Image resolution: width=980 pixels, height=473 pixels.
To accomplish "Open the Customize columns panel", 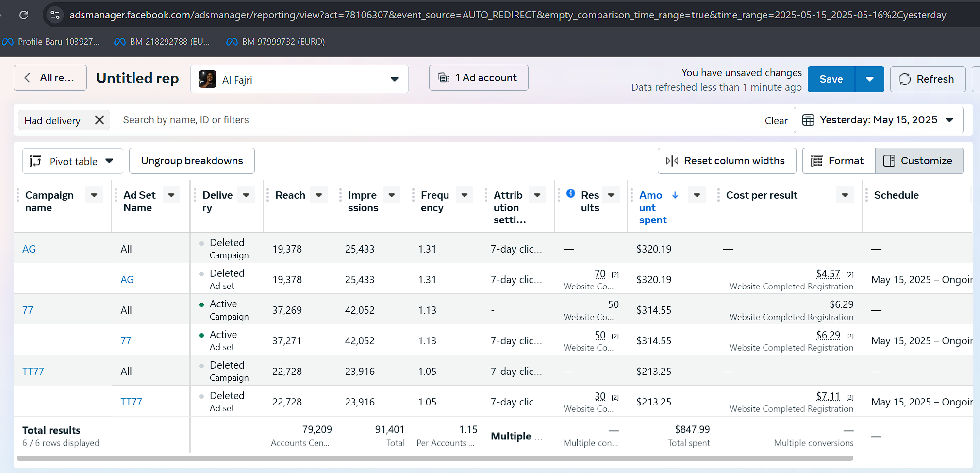I will (919, 161).
